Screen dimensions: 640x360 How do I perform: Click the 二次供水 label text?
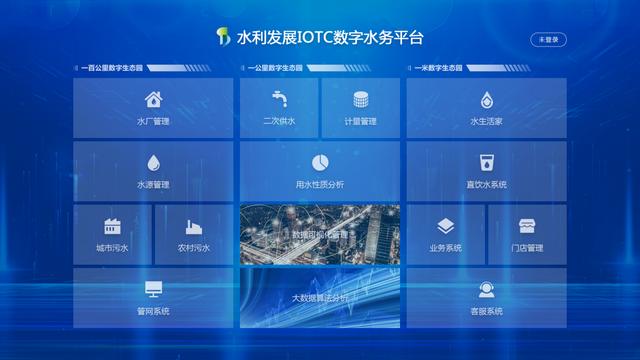click(x=279, y=121)
